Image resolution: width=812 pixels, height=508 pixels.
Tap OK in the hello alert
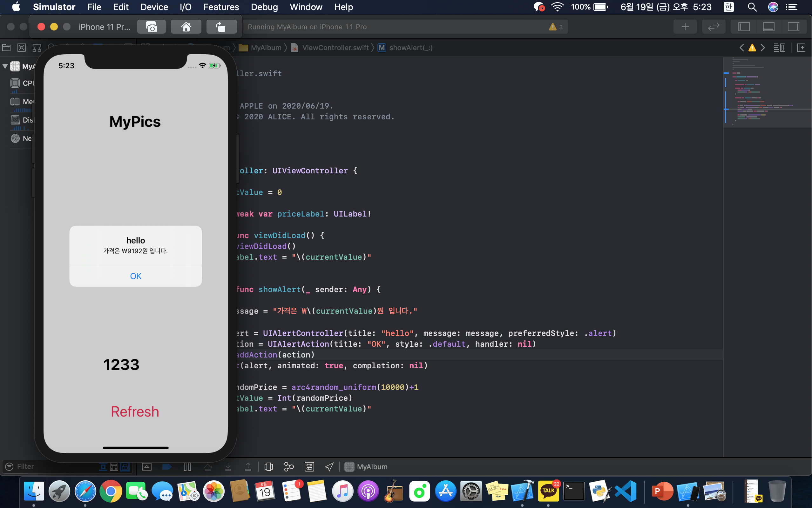(135, 276)
